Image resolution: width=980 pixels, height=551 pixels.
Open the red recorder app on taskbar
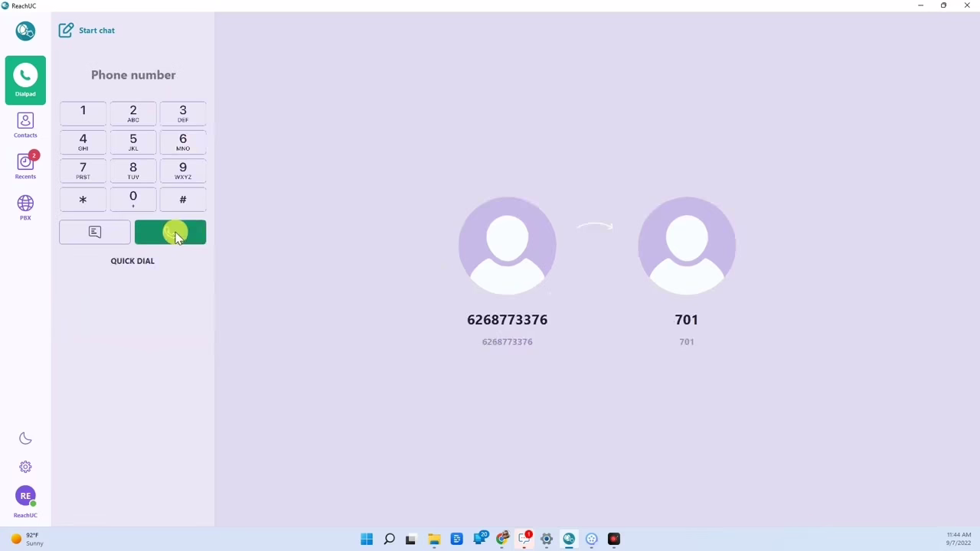(x=614, y=539)
